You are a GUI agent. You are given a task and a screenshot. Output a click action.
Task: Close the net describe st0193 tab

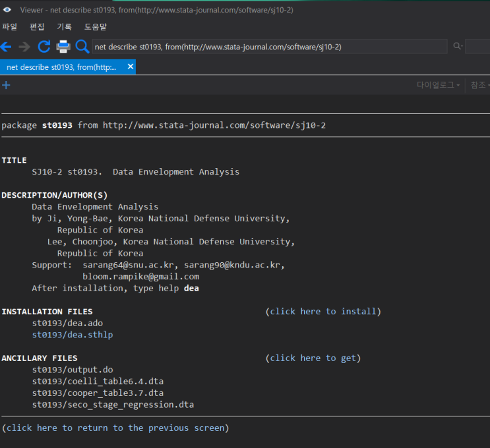(130, 67)
